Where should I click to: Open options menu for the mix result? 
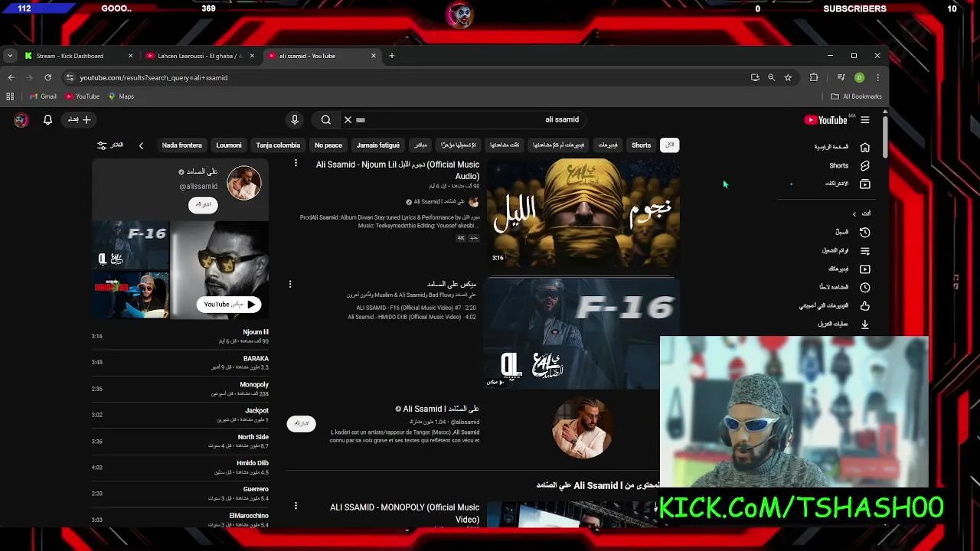(x=290, y=284)
